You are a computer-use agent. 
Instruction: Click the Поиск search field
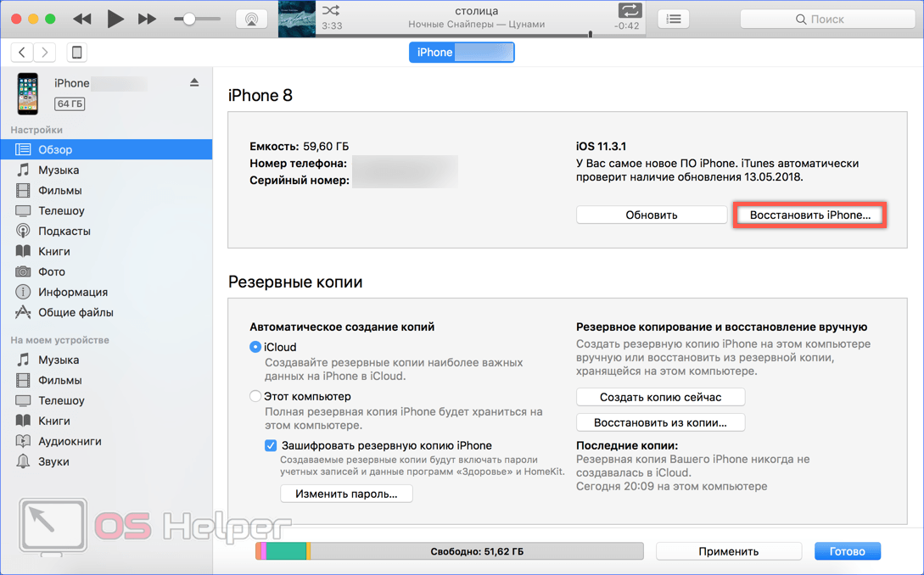[827, 19]
